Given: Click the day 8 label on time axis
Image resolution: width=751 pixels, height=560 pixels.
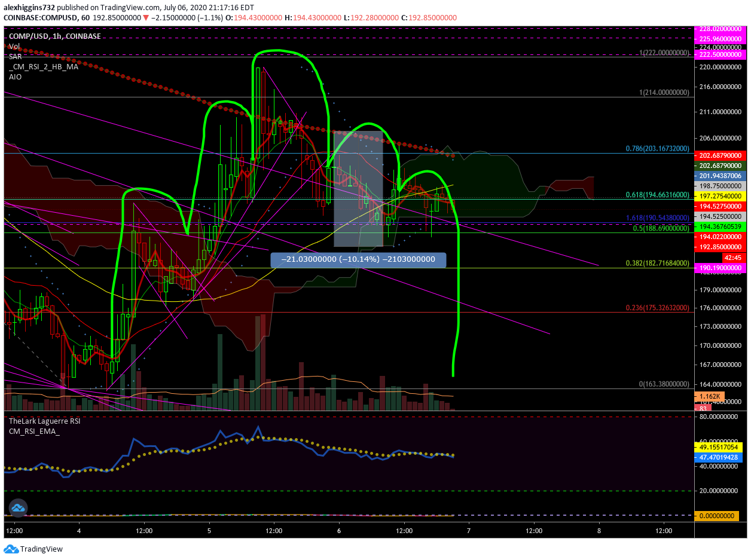Looking at the screenshot, I should 599,530.
